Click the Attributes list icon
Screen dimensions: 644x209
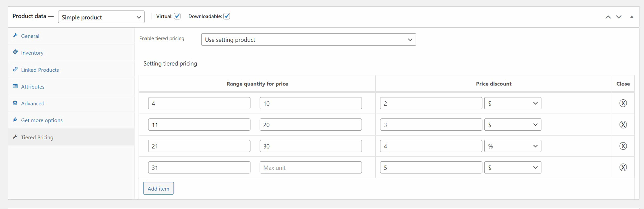click(15, 86)
